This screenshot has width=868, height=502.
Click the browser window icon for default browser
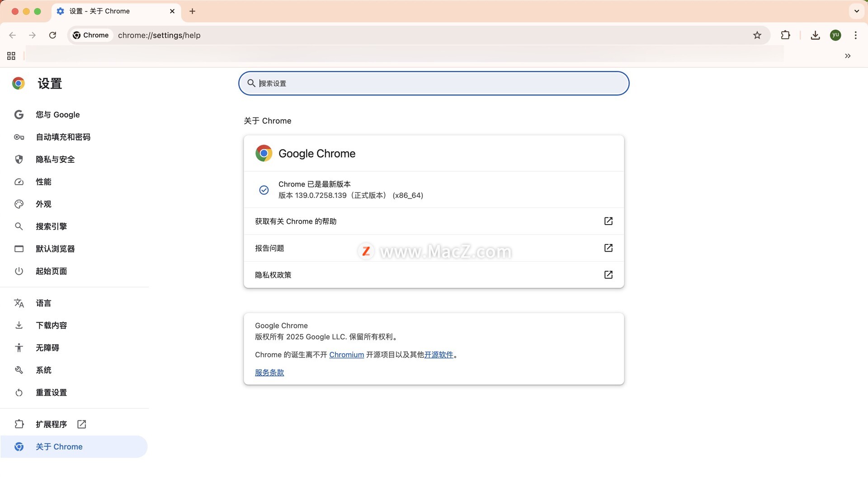coord(19,249)
